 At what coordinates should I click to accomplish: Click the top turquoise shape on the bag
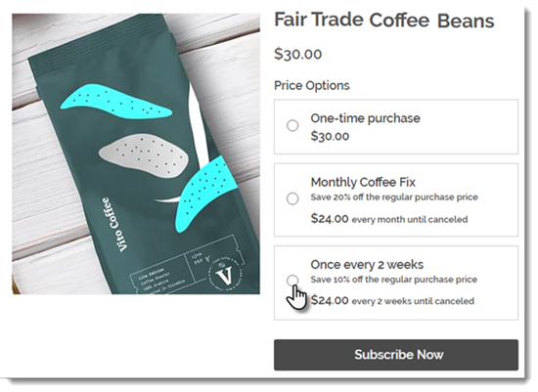pos(115,102)
